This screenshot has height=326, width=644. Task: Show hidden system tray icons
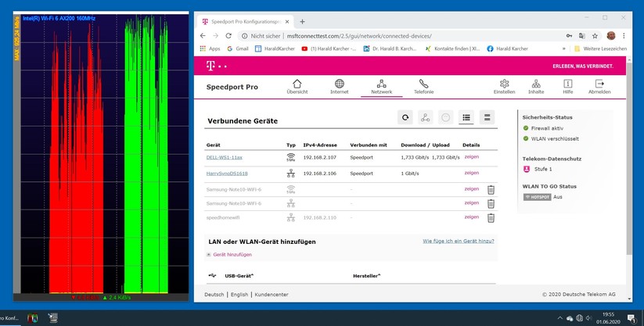(559, 317)
